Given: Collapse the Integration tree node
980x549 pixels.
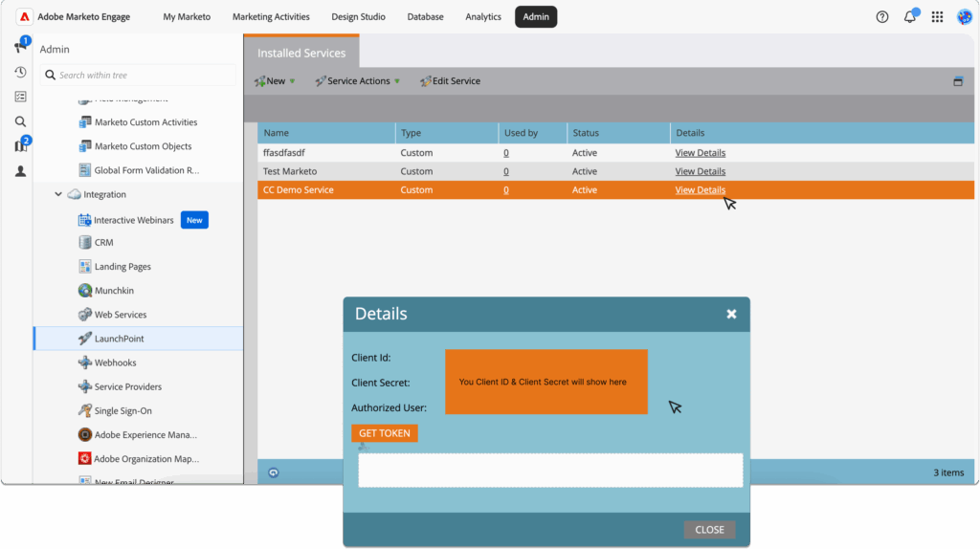Looking at the screenshot, I should [58, 194].
